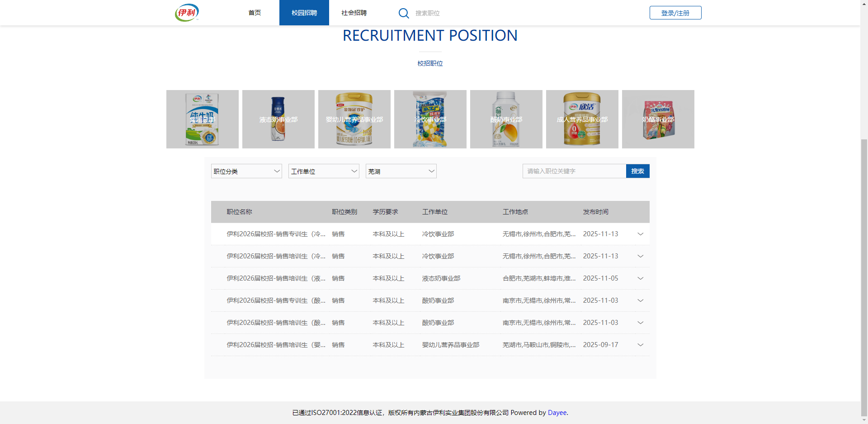Expand the 液态奶事业部 job row chevron
The width and height of the screenshot is (868, 424).
point(640,278)
